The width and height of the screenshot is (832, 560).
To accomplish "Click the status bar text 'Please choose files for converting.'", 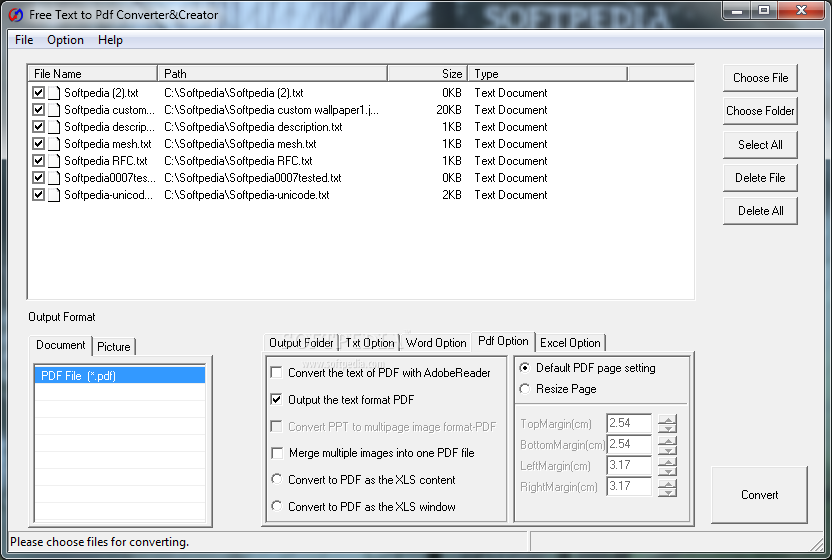I will pyautogui.click(x=100, y=542).
